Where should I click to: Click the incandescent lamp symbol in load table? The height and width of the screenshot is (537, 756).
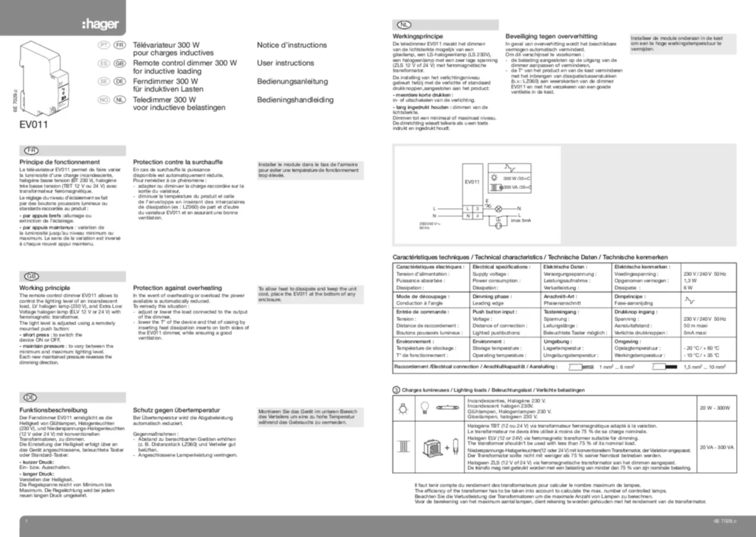click(404, 406)
